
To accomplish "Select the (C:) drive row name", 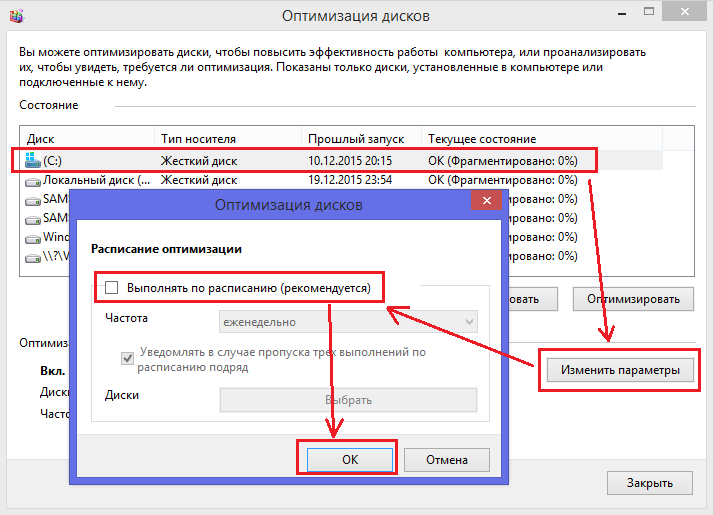I will click(52, 161).
